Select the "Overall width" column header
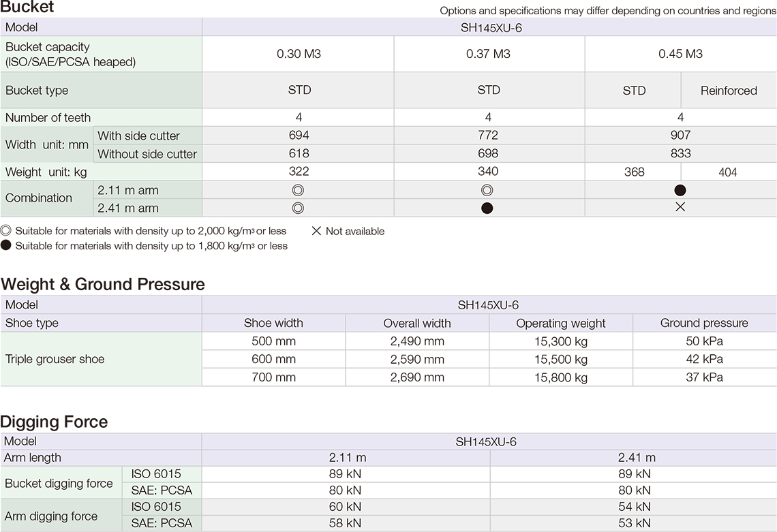This screenshot has height=532, width=777. tap(417, 324)
